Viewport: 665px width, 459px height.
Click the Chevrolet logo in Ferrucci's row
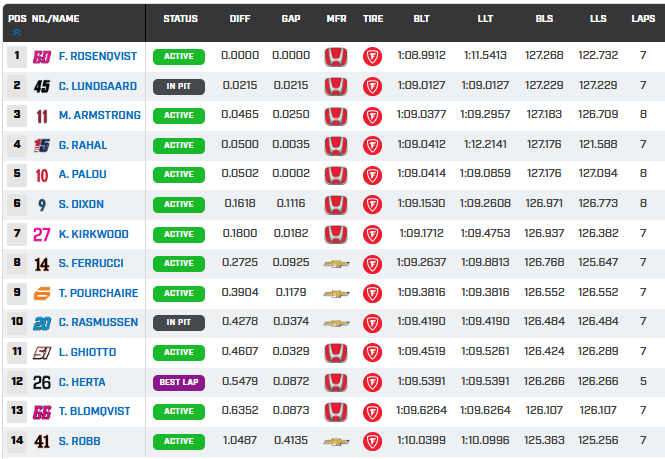pyautogui.click(x=337, y=264)
